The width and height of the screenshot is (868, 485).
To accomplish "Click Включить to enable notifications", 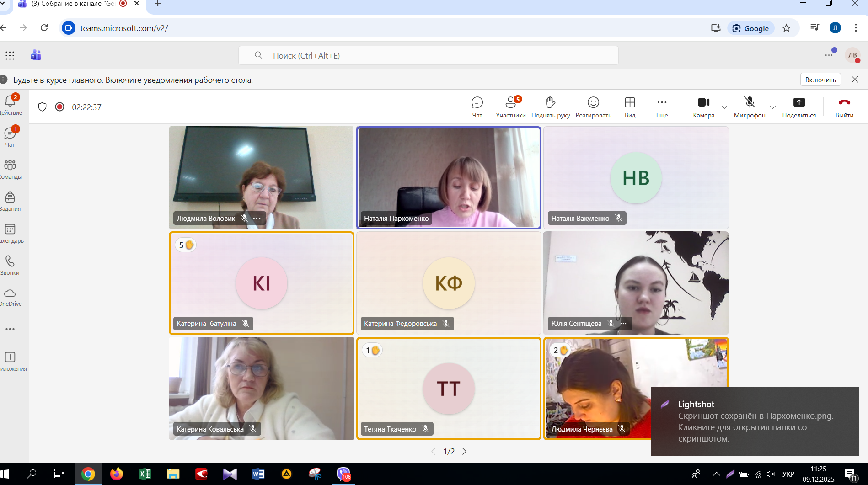I will coord(820,80).
